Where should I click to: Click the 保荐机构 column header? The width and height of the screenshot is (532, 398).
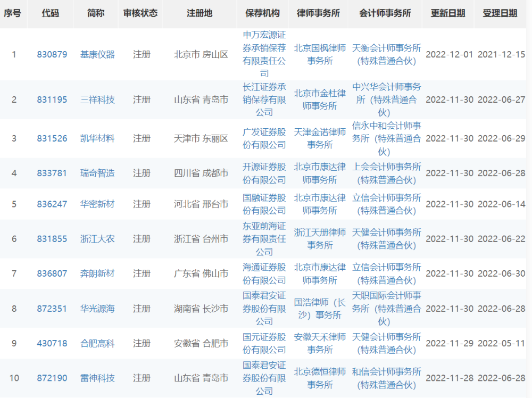pos(263,13)
